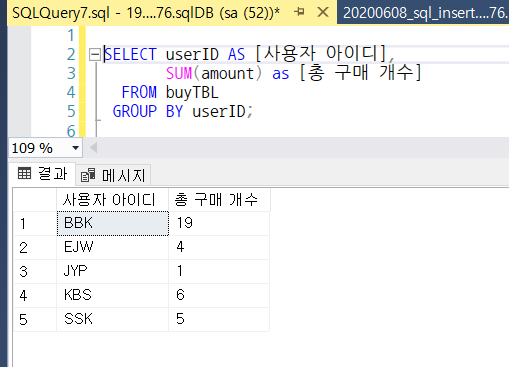Select result row header 1

[35, 223]
